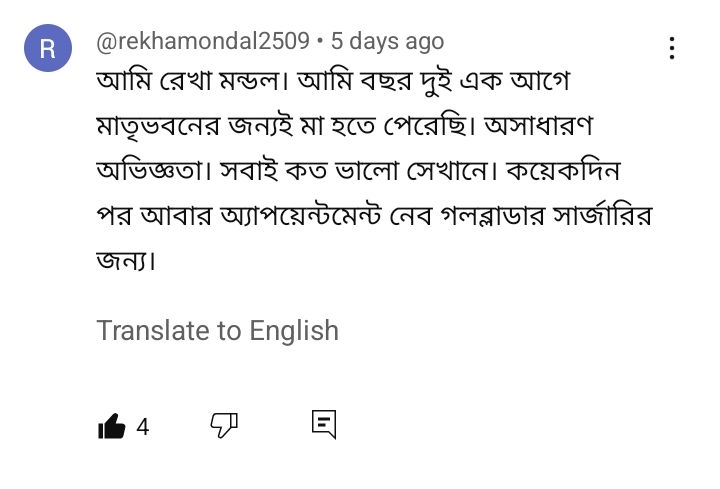Like the comment with thumbs up icon
Viewport: 720px width, 489px height.
(112, 426)
